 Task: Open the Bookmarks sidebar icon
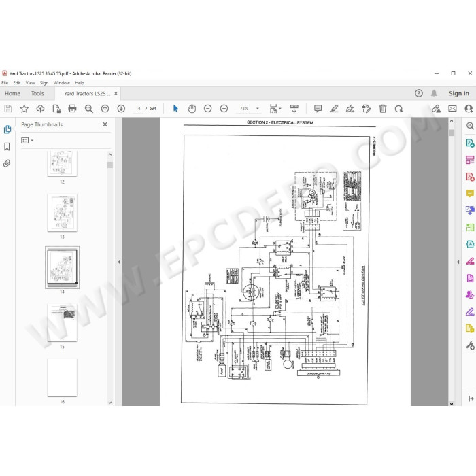tap(7, 147)
